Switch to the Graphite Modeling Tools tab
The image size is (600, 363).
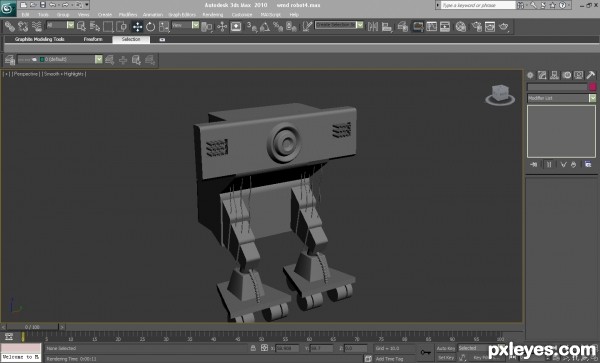tap(39, 39)
